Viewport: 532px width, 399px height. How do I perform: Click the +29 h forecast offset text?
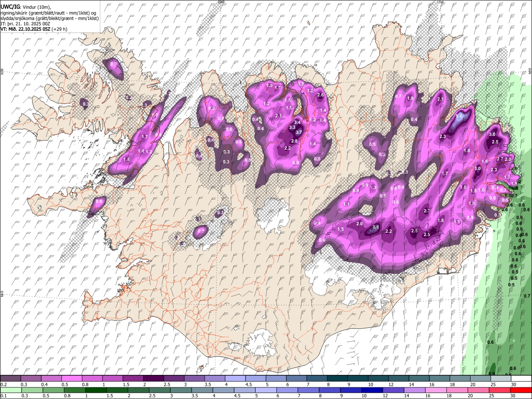point(59,29)
